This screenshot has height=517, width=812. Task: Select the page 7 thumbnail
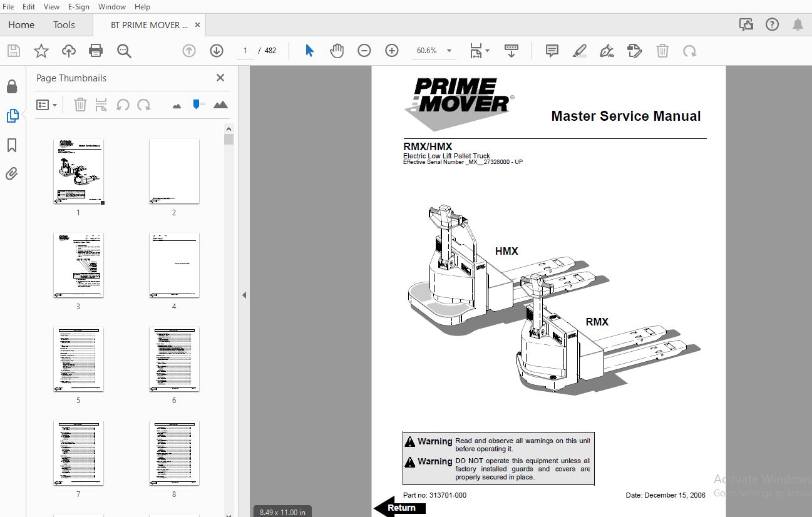point(78,453)
